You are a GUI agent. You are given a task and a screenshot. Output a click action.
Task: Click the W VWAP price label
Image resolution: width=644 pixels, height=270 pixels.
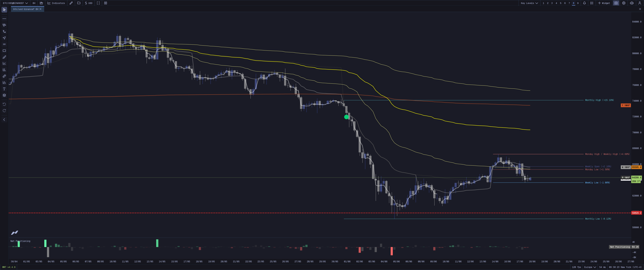[x=625, y=167]
